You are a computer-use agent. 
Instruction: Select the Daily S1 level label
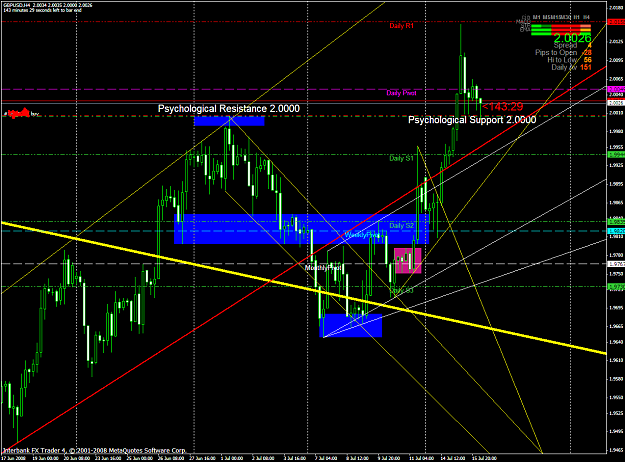(401, 158)
